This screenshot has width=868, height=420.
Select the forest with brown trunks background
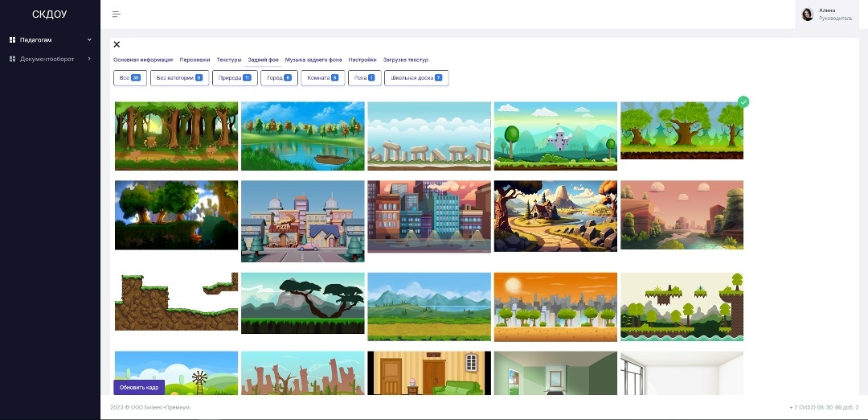[x=177, y=136]
